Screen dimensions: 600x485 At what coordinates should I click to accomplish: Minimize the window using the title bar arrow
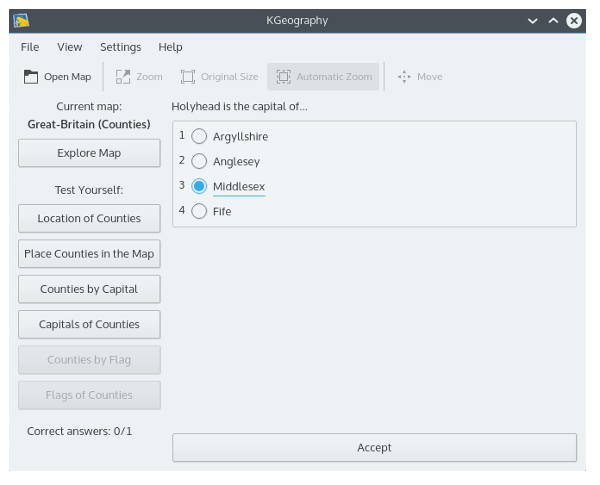tap(532, 20)
